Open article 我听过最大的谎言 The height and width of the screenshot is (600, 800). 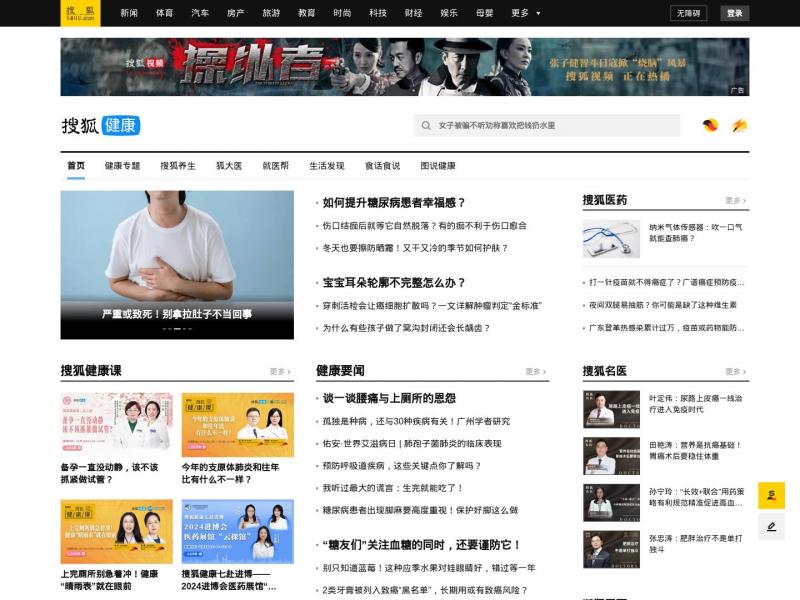(393, 488)
